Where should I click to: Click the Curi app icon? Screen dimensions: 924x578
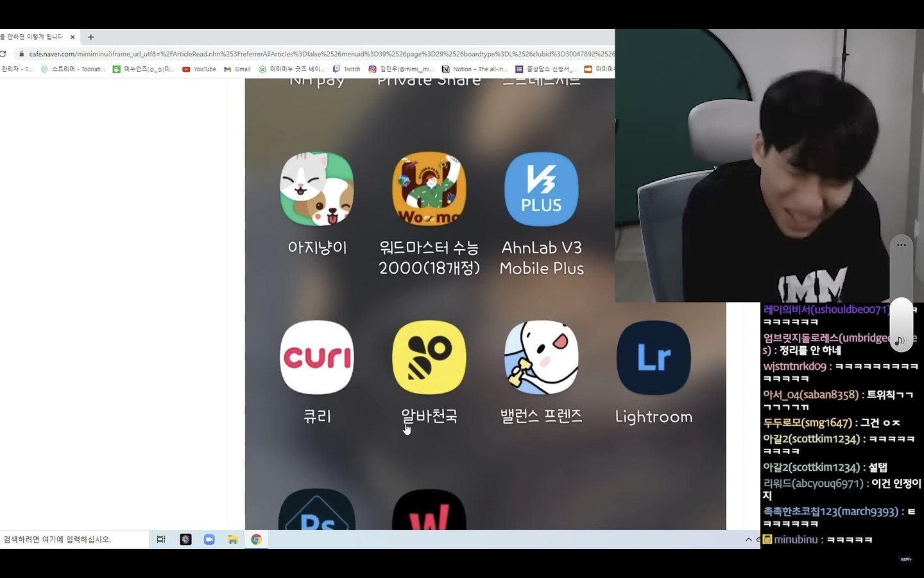click(x=317, y=358)
